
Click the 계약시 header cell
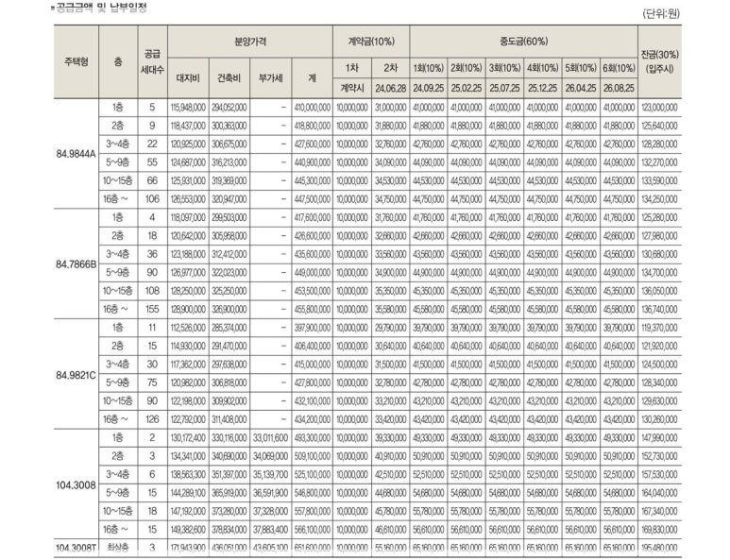click(352, 88)
